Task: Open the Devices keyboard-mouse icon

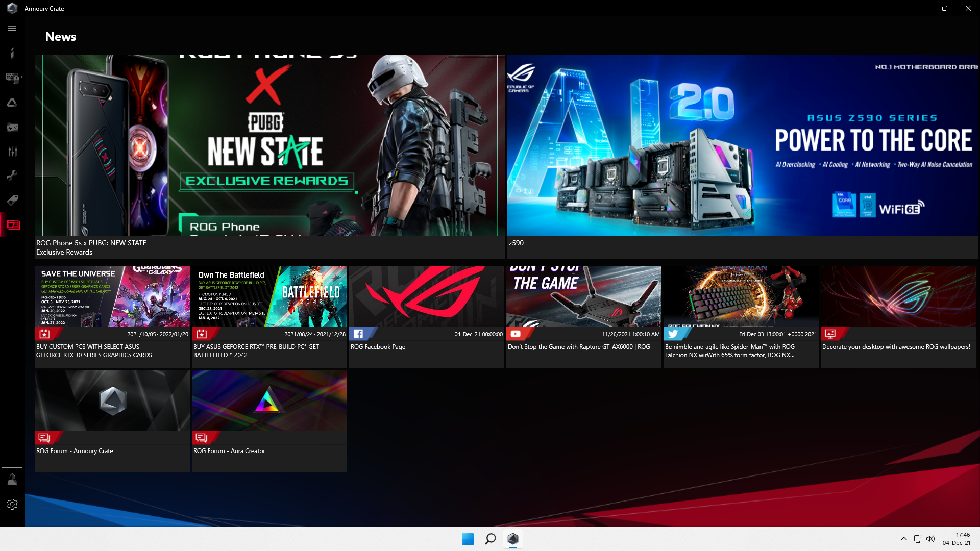Action: pyautogui.click(x=11, y=78)
